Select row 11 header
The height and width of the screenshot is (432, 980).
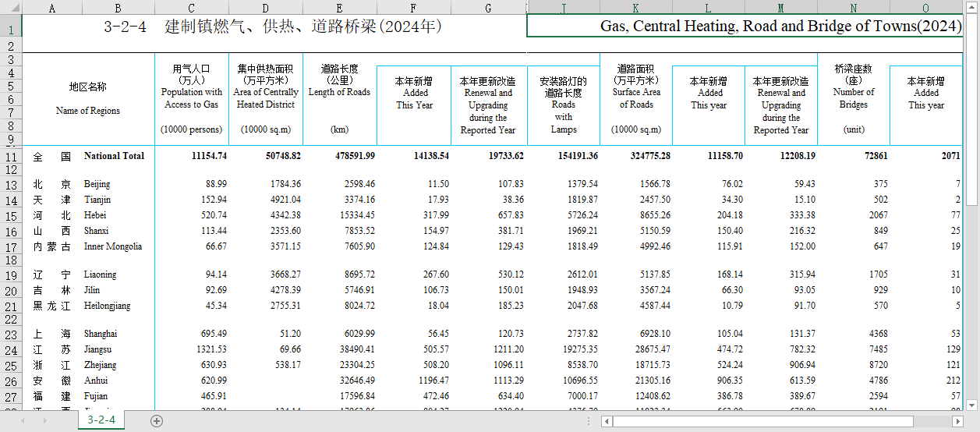[11, 156]
